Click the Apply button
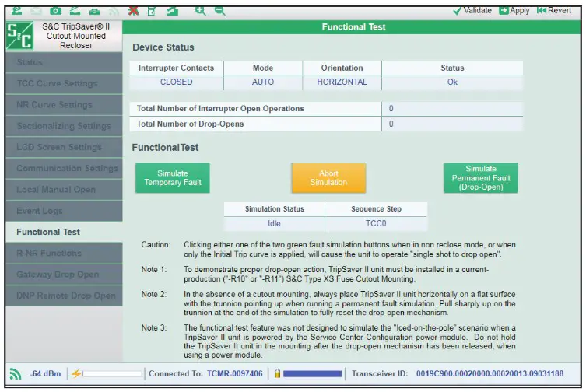Image resolution: width=586 pixels, height=392 pixels. point(514,10)
